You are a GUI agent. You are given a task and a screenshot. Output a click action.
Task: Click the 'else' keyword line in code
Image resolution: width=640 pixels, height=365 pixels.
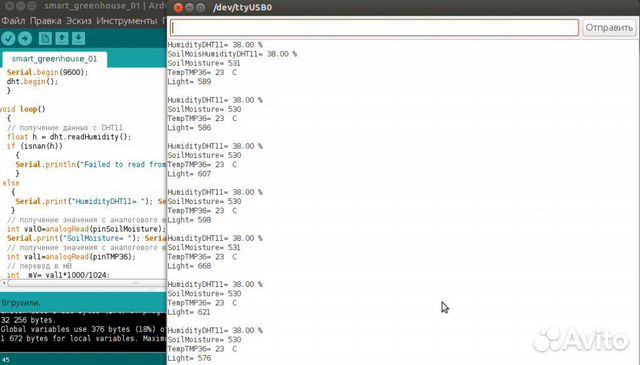point(11,183)
